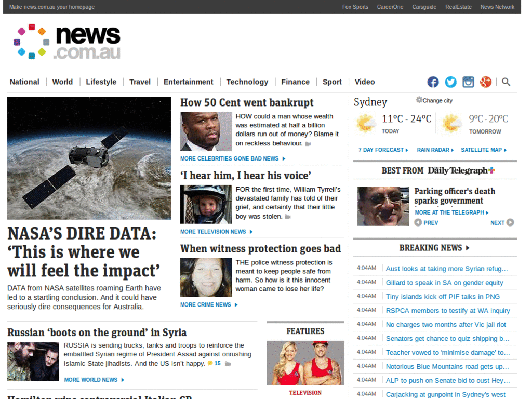Image resolution: width=532 pixels, height=399 pixels.
Task: Open Gillard to speak in SA story
Action: pyautogui.click(x=445, y=283)
